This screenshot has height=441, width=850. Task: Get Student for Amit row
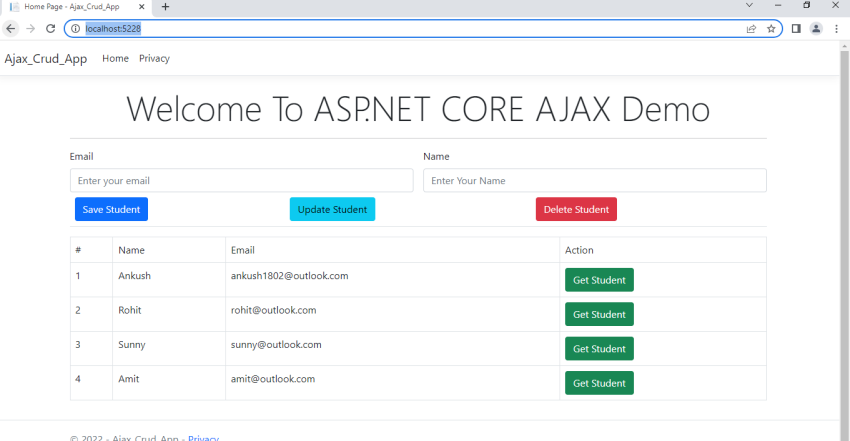pyautogui.click(x=599, y=383)
